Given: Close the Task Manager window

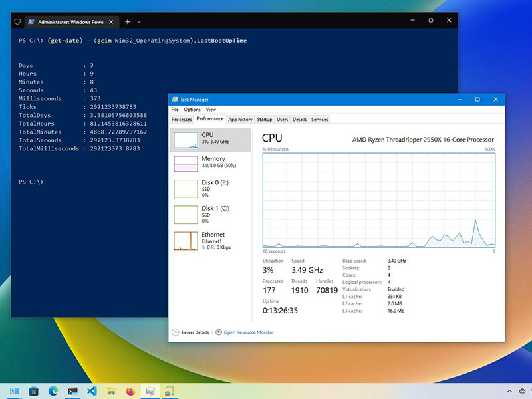Looking at the screenshot, I should (x=495, y=99).
